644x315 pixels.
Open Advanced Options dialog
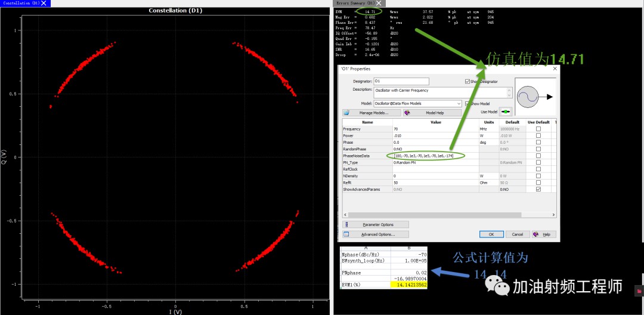click(x=376, y=234)
